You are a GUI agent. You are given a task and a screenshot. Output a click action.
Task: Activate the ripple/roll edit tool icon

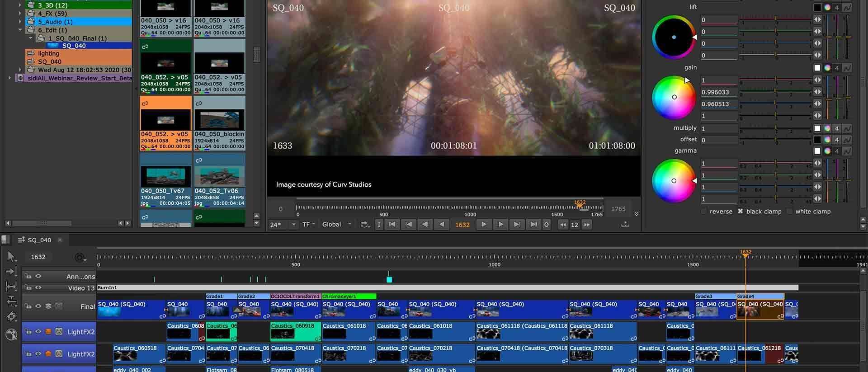click(x=12, y=301)
